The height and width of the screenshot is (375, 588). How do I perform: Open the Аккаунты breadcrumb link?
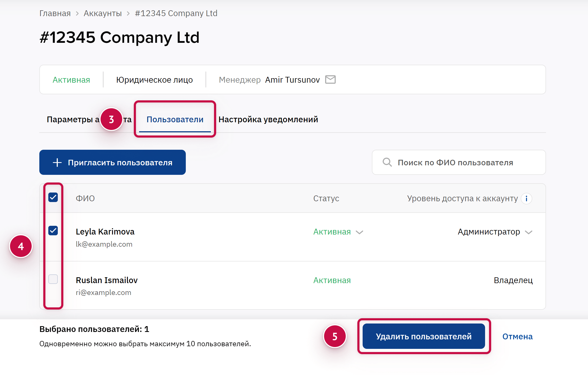[103, 13]
